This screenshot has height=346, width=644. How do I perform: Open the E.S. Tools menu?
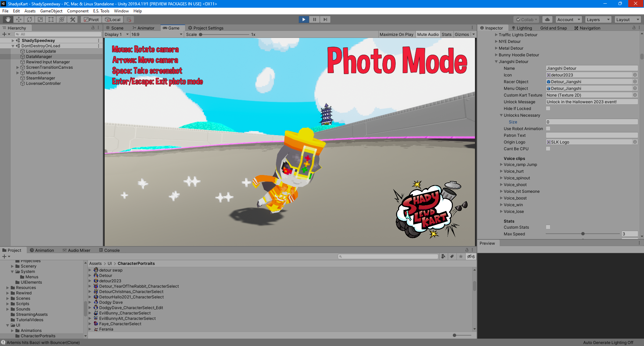(101, 11)
